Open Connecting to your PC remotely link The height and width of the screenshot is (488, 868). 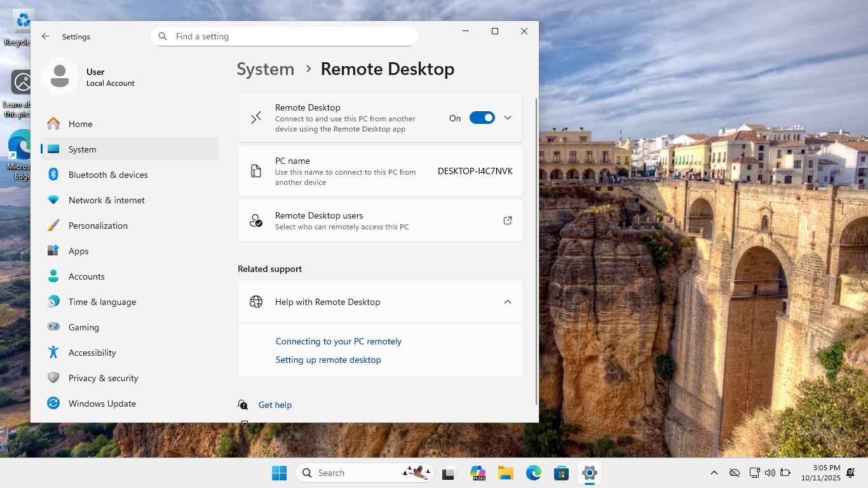click(338, 341)
